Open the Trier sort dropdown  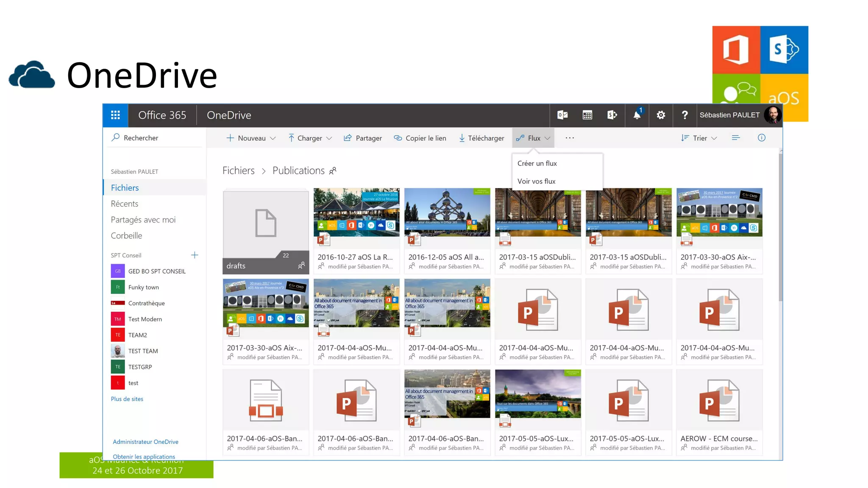pyautogui.click(x=699, y=138)
